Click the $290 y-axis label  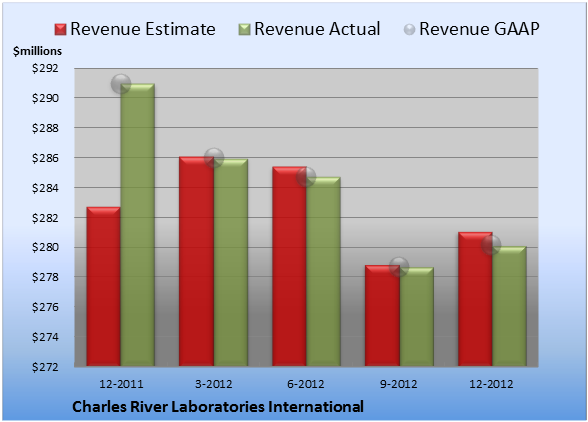[x=45, y=98]
